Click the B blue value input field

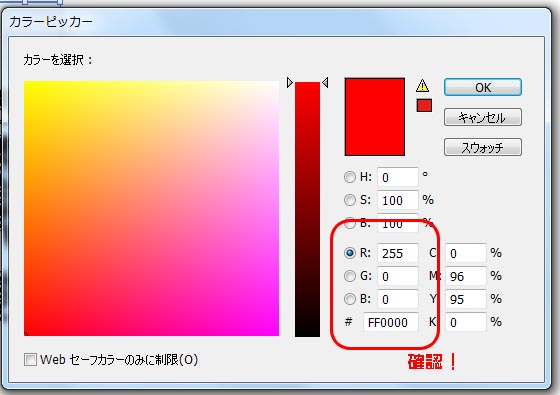398,299
